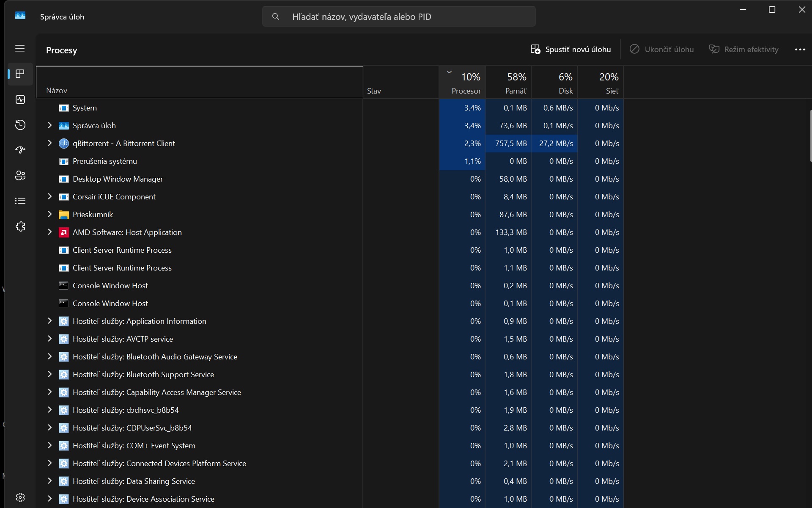Viewport: 812px width, 508px height.
Task: Expand the Corsair iCUE Component group
Action: (49, 196)
